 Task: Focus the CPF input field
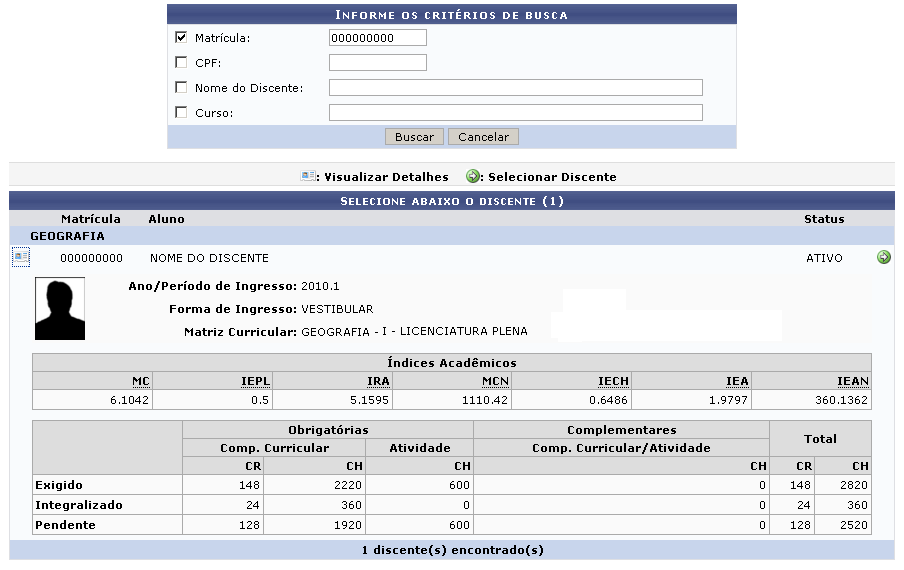[378, 62]
